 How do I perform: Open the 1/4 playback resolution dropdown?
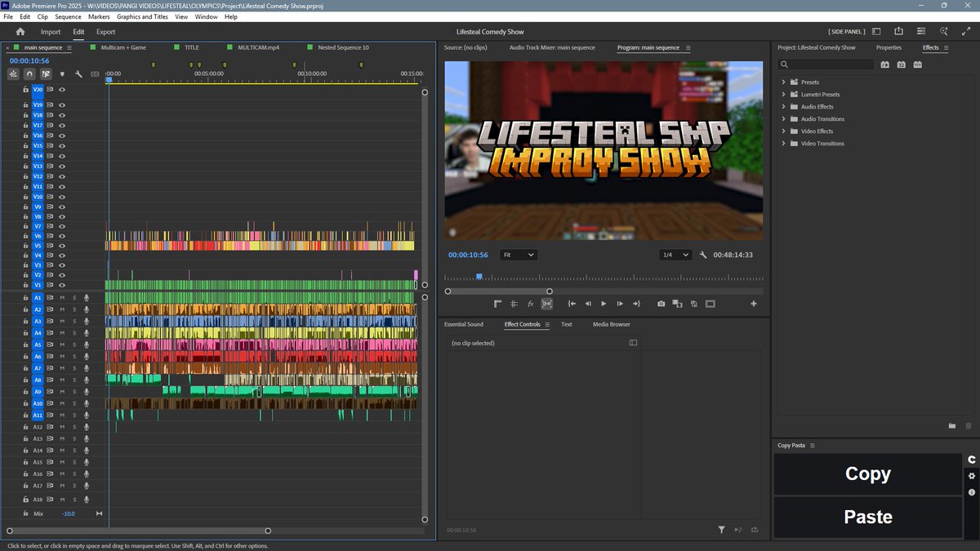tap(675, 255)
